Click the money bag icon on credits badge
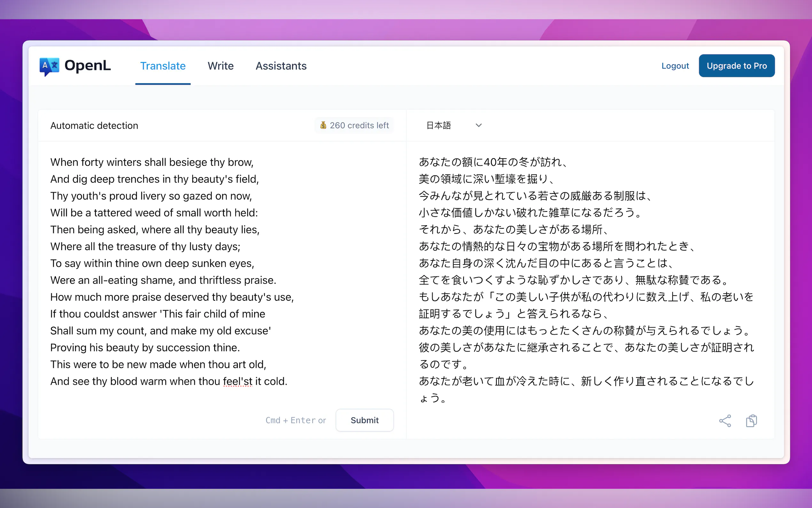Viewport: 812px width, 508px height. tap(323, 125)
